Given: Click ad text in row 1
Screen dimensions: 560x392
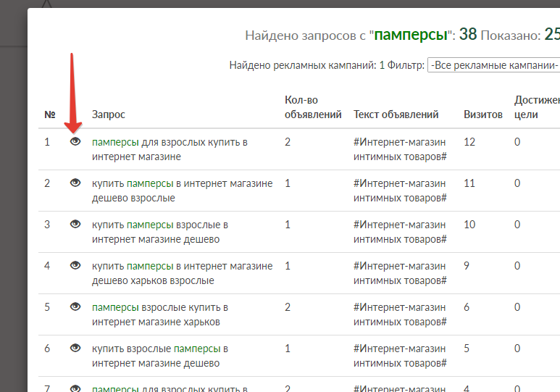Looking at the screenshot, I should 400,149.
